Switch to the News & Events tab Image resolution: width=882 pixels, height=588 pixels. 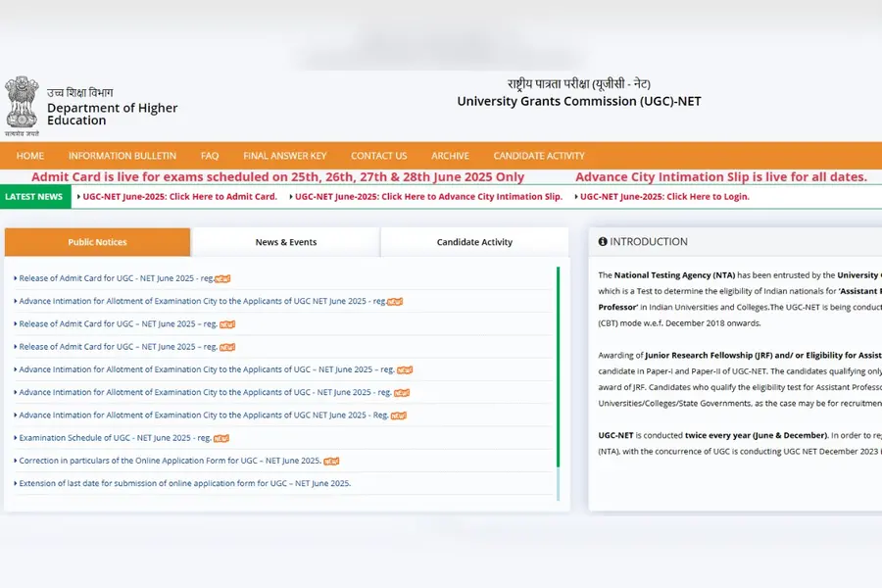[284, 241]
